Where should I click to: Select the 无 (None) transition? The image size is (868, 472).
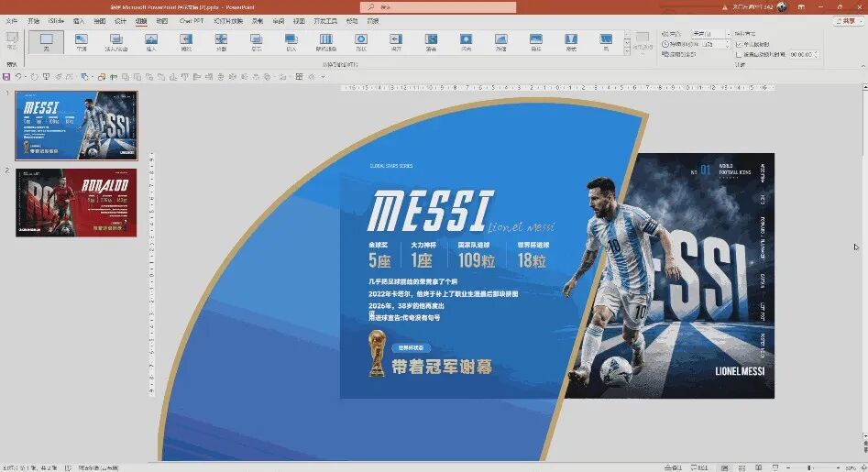(47, 42)
